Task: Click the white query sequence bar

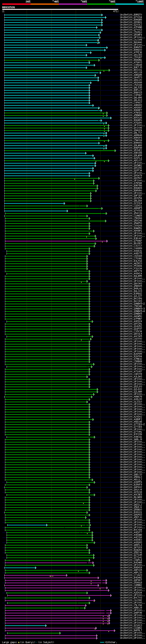Action: click(x=60, y=10)
